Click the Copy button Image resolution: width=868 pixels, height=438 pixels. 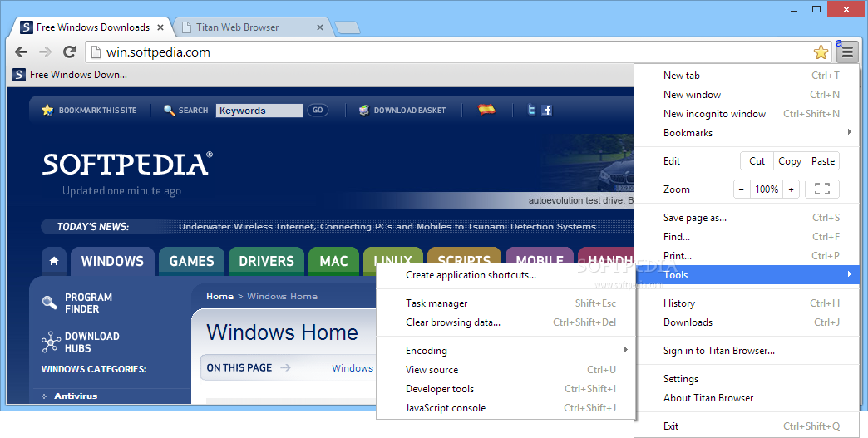[789, 161]
